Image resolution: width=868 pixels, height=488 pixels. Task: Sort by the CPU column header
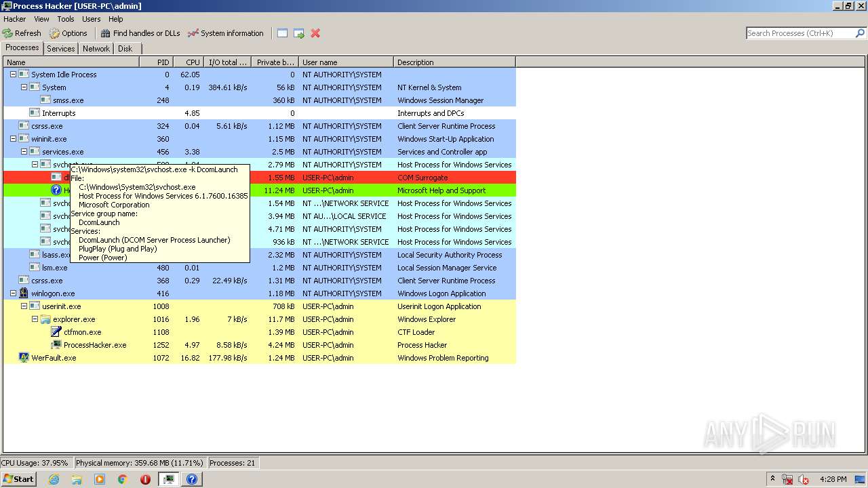pos(188,62)
